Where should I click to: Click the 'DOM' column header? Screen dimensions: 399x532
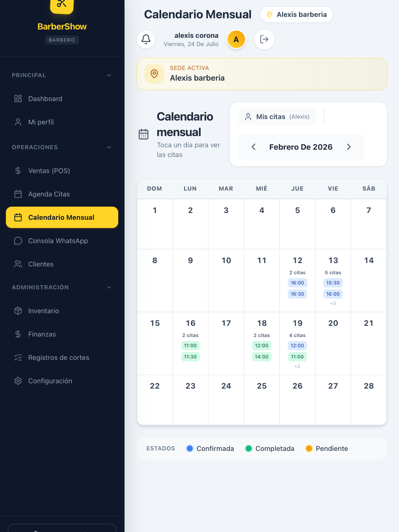click(154, 188)
